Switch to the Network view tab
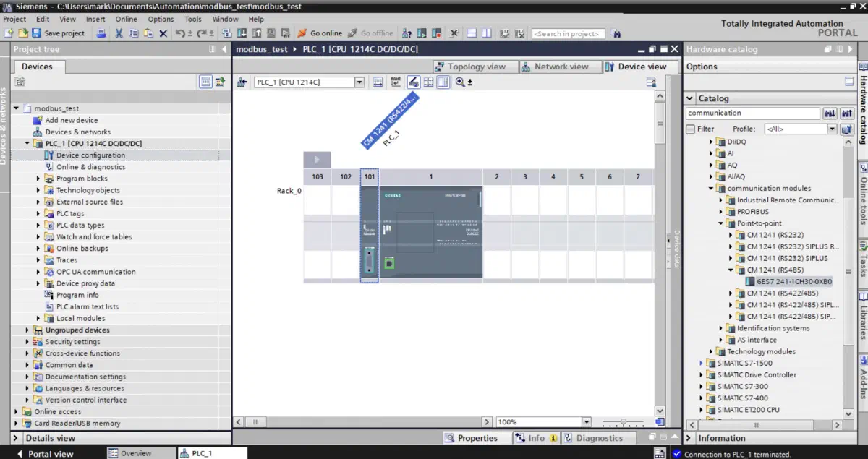 tap(556, 67)
